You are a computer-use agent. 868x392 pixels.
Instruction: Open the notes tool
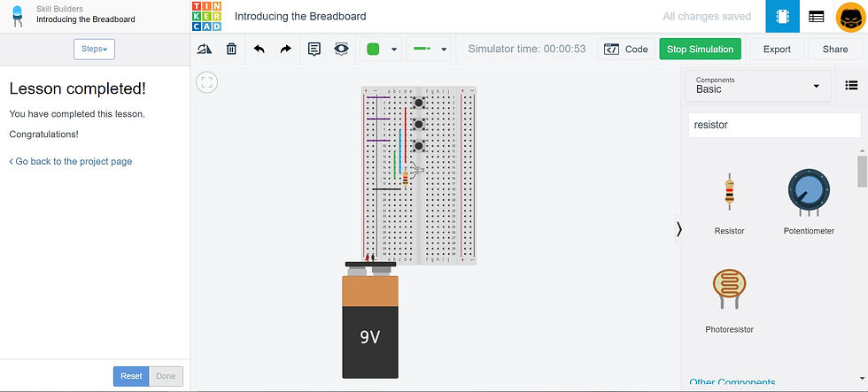pos(314,50)
